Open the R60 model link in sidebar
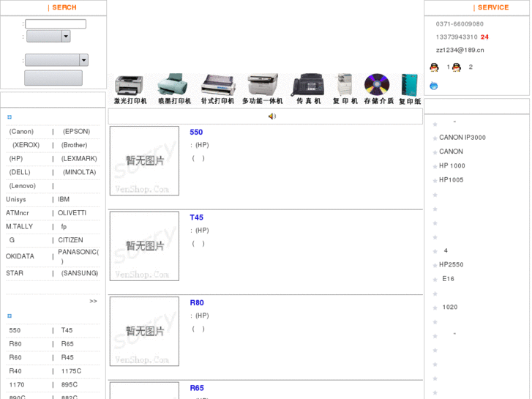 [x=15, y=357]
